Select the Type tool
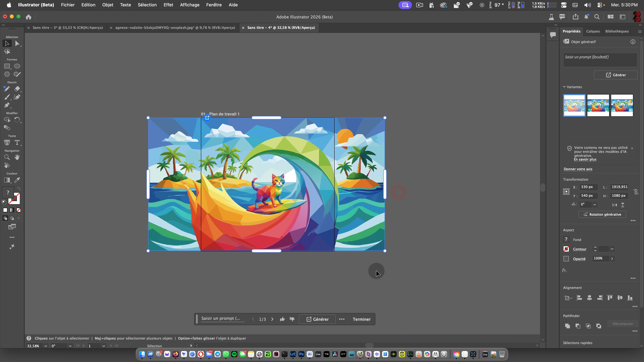The width and height of the screenshot is (644, 362). (17, 143)
